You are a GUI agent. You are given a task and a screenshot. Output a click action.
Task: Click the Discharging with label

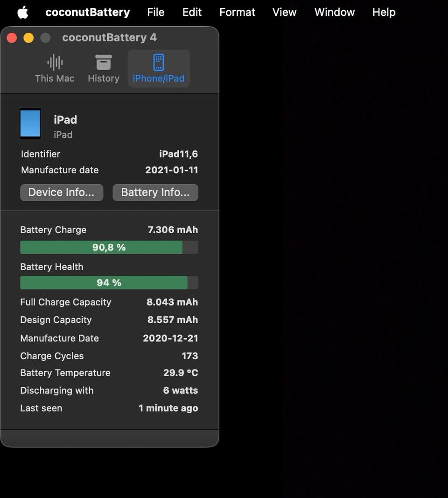(x=57, y=391)
